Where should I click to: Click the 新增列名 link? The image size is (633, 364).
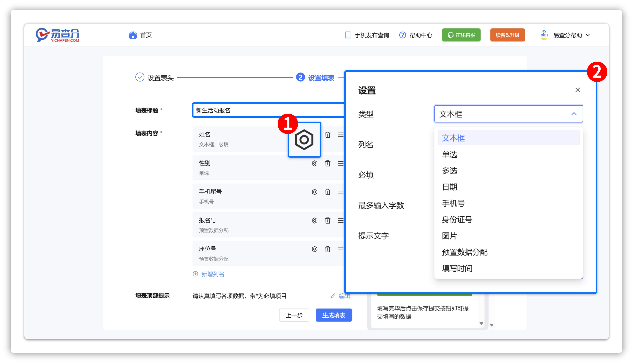(213, 274)
